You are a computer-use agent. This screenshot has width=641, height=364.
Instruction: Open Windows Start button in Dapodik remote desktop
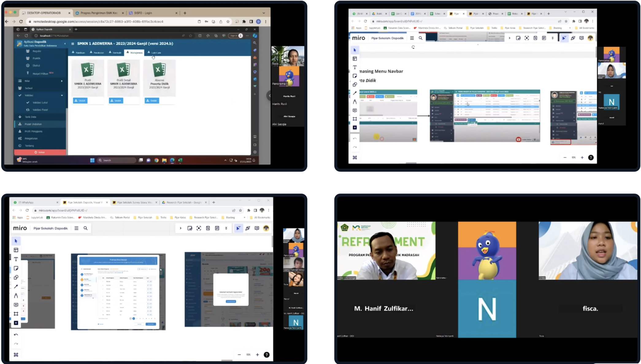click(92, 160)
